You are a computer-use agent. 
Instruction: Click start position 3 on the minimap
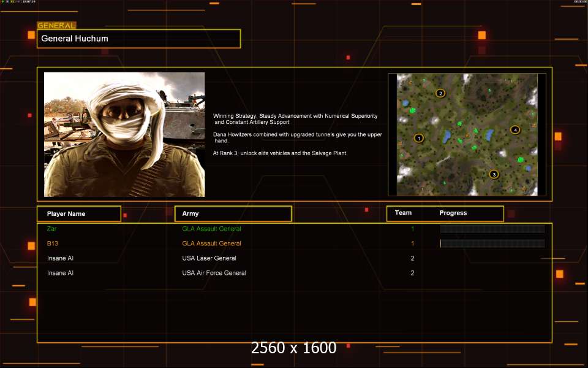tap(494, 174)
